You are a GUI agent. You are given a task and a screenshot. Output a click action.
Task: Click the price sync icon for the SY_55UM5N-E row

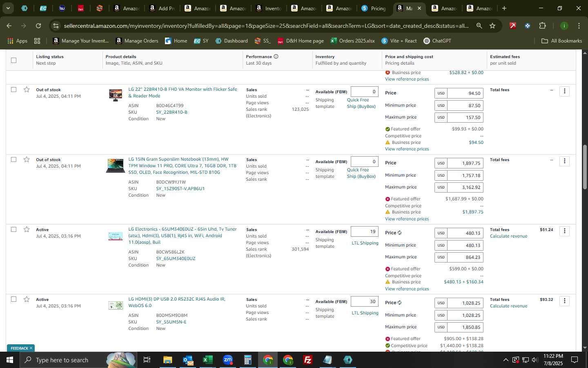[399, 303]
